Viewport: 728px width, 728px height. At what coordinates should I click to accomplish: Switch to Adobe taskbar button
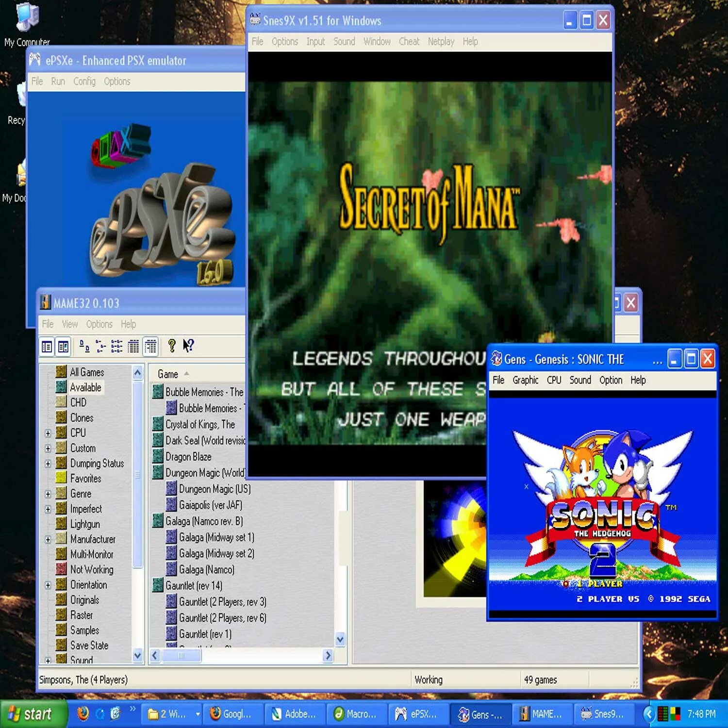pos(295,714)
